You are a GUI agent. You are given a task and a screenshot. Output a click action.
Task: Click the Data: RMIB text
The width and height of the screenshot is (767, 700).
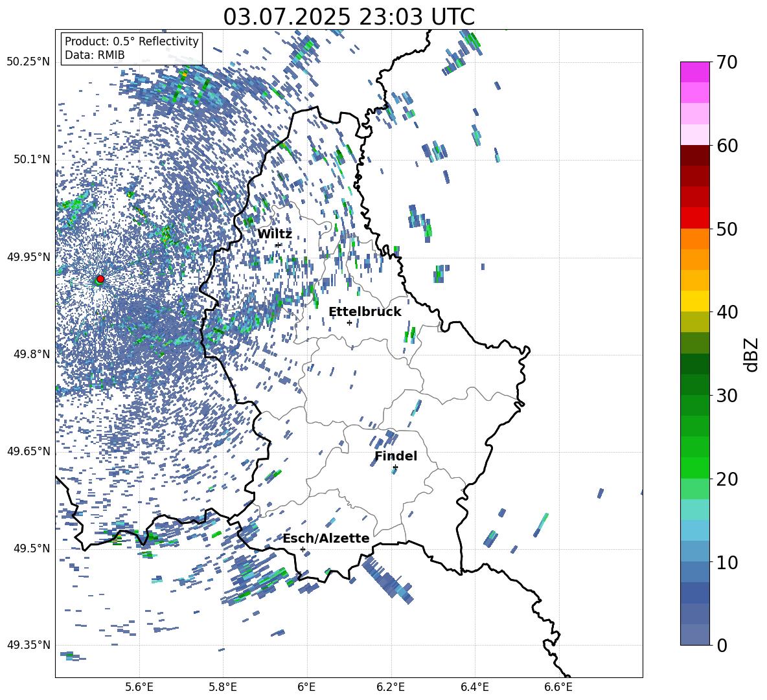point(95,55)
